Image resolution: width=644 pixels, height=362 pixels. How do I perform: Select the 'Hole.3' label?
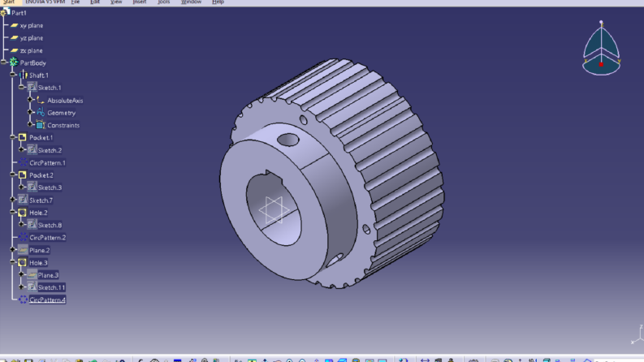point(38,263)
